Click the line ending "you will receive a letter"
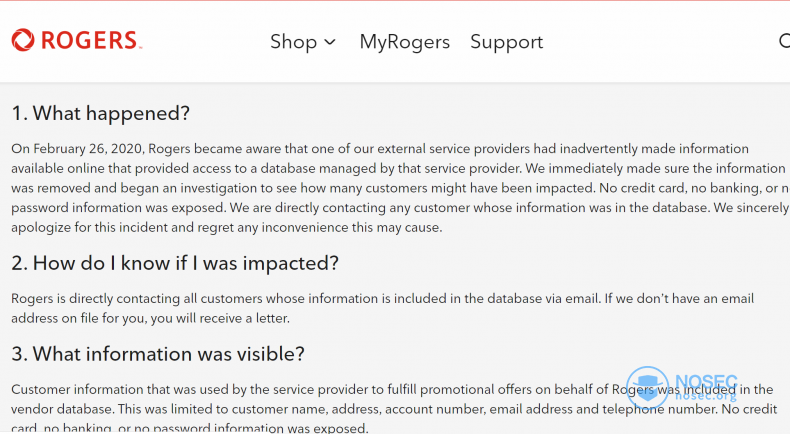790x434 pixels. point(150,319)
